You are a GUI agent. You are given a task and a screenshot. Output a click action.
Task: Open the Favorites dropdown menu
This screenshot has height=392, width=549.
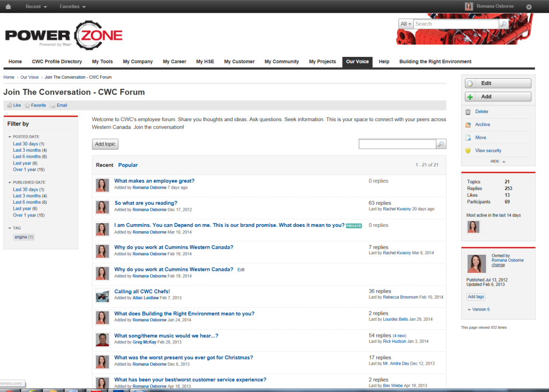click(x=72, y=6)
